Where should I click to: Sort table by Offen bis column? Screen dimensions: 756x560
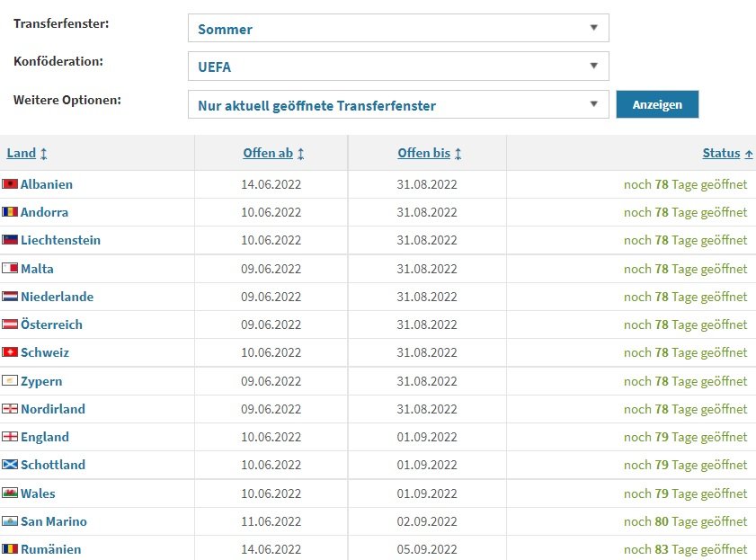423,153
